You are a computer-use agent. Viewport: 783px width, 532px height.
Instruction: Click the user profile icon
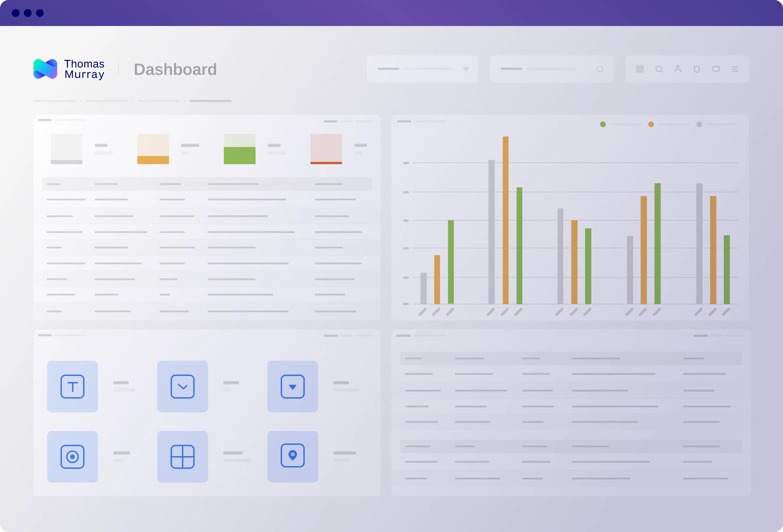click(677, 70)
